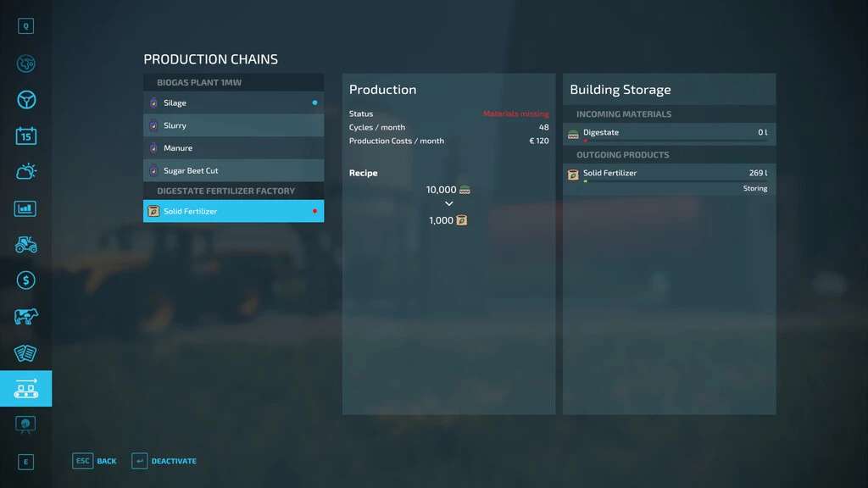Select the Slurry production chain
The height and width of the screenshot is (488, 868).
pyautogui.click(x=234, y=125)
